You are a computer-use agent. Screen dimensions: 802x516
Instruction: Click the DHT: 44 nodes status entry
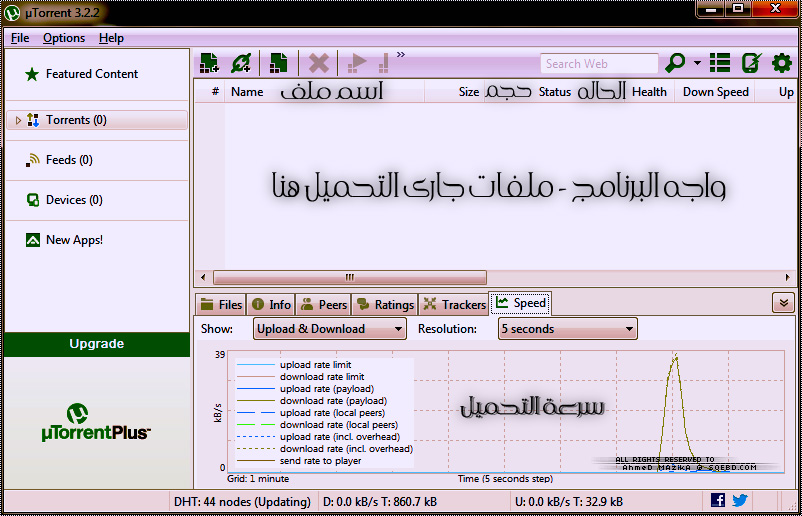242,502
